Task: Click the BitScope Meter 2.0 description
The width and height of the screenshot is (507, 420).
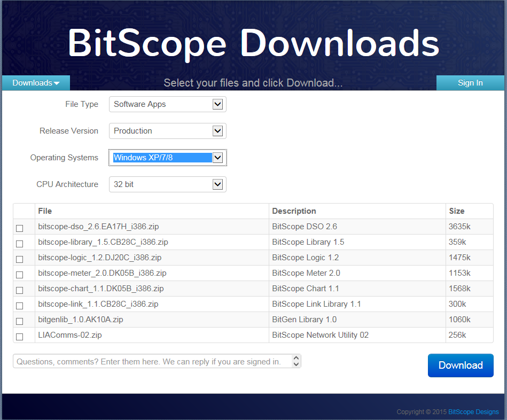Action: 306,273
